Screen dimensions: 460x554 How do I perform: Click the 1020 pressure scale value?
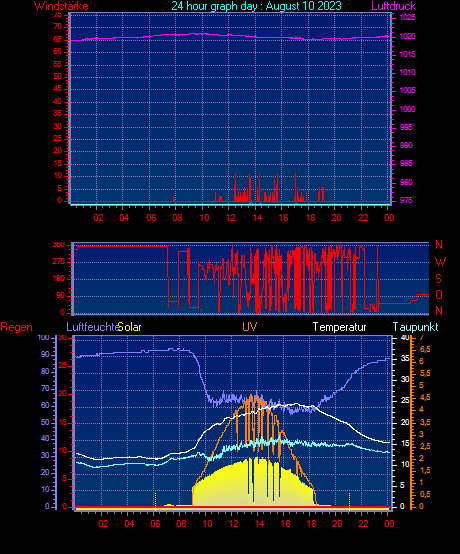click(x=407, y=36)
